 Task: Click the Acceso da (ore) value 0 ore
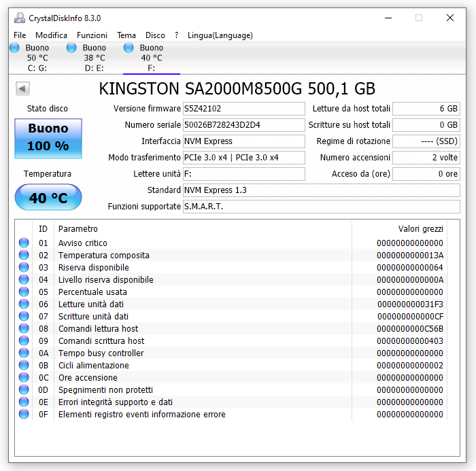coord(426,174)
